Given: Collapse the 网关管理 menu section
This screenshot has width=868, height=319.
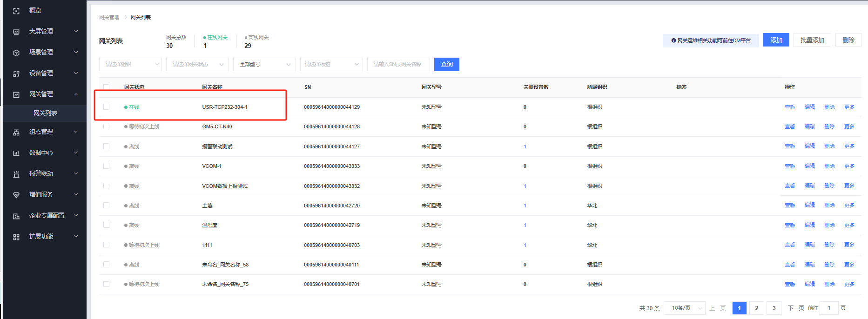Looking at the screenshot, I should pyautogui.click(x=76, y=94).
